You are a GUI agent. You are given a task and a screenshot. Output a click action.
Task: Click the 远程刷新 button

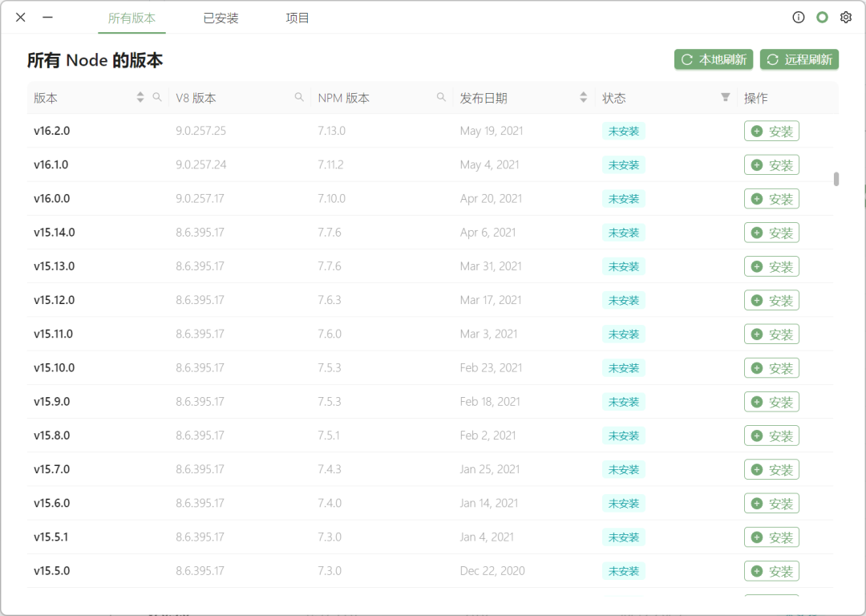tap(799, 59)
